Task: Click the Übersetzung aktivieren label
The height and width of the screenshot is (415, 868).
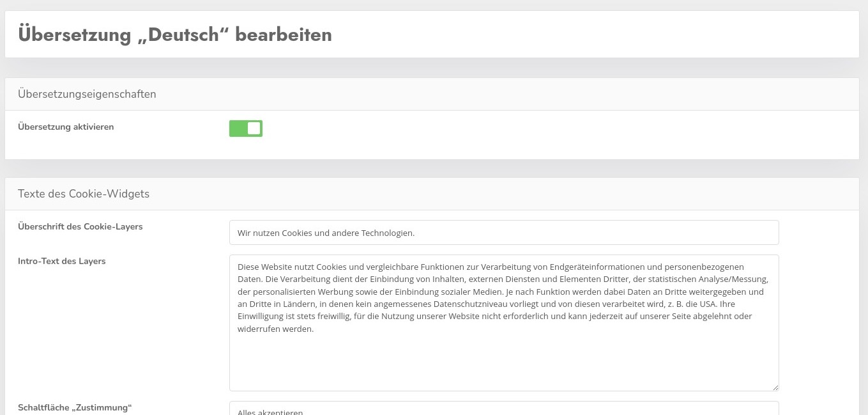Action: (x=66, y=127)
